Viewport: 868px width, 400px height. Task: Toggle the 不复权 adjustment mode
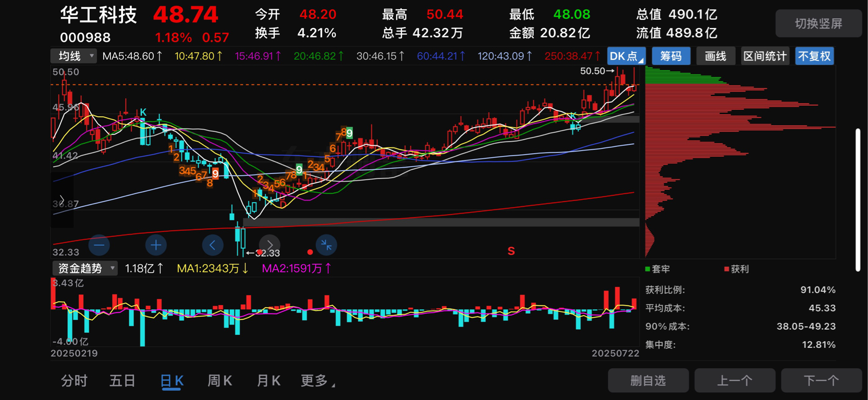(x=814, y=56)
